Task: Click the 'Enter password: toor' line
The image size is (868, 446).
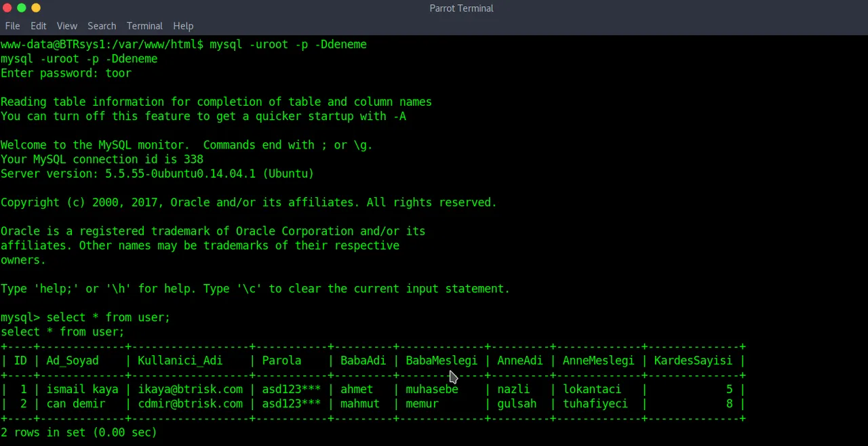Action: point(66,73)
